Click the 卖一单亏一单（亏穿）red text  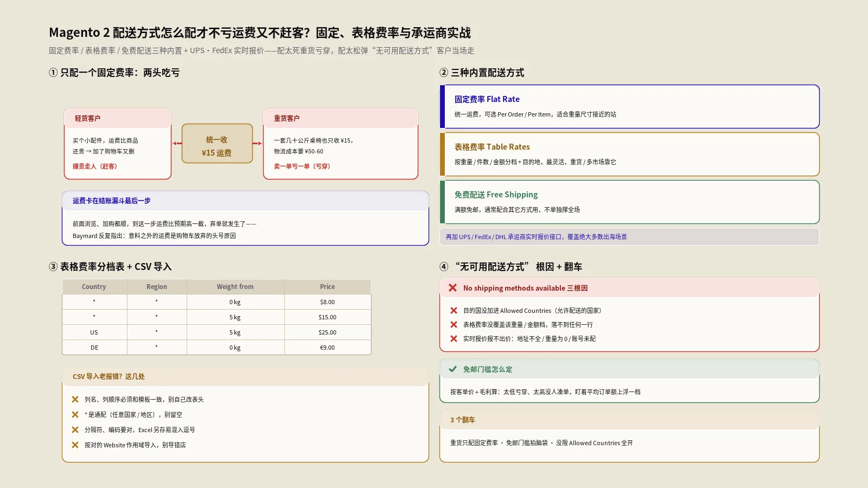point(302,166)
